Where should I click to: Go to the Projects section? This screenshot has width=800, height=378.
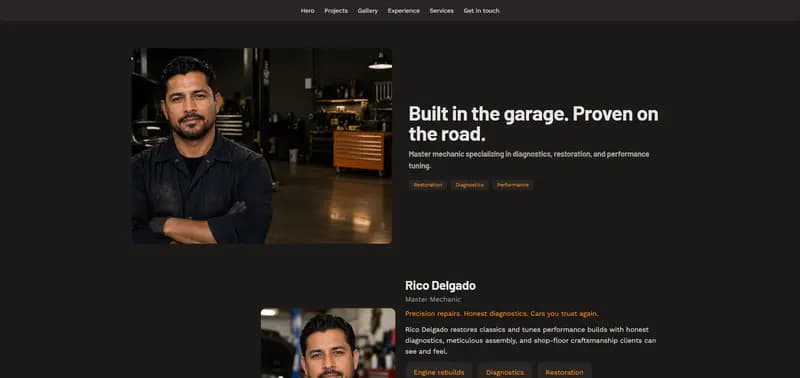point(336,11)
